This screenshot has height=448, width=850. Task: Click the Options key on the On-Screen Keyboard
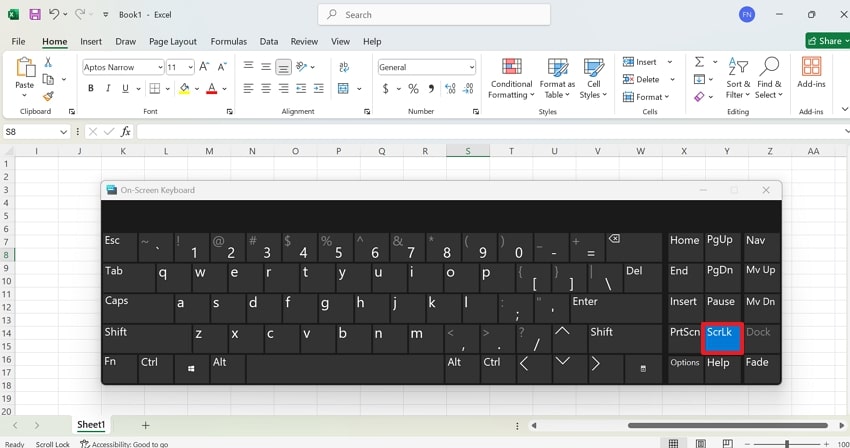[x=685, y=368]
